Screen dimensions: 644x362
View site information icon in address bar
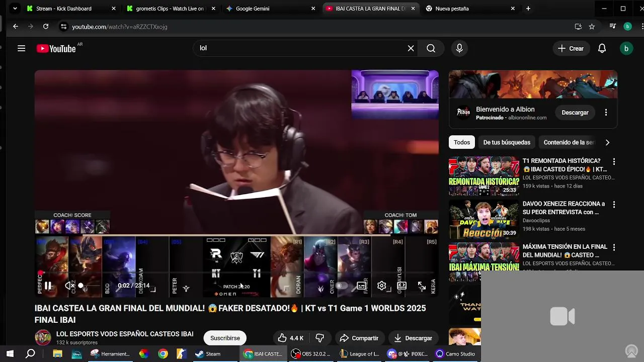[x=63, y=27]
